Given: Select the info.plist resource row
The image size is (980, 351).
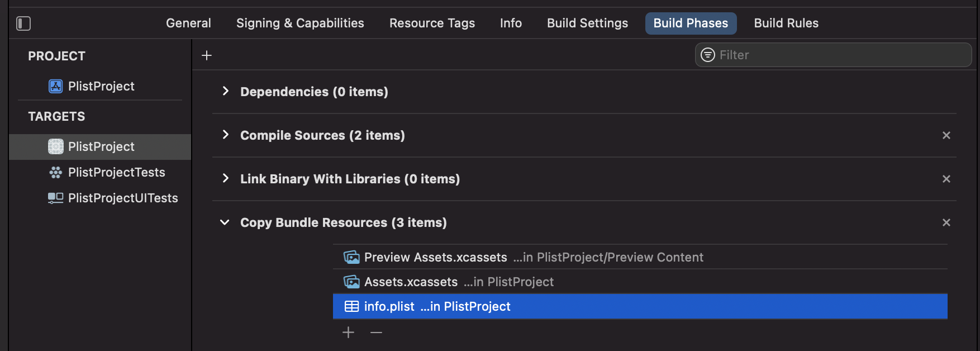Looking at the screenshot, I should (640, 306).
